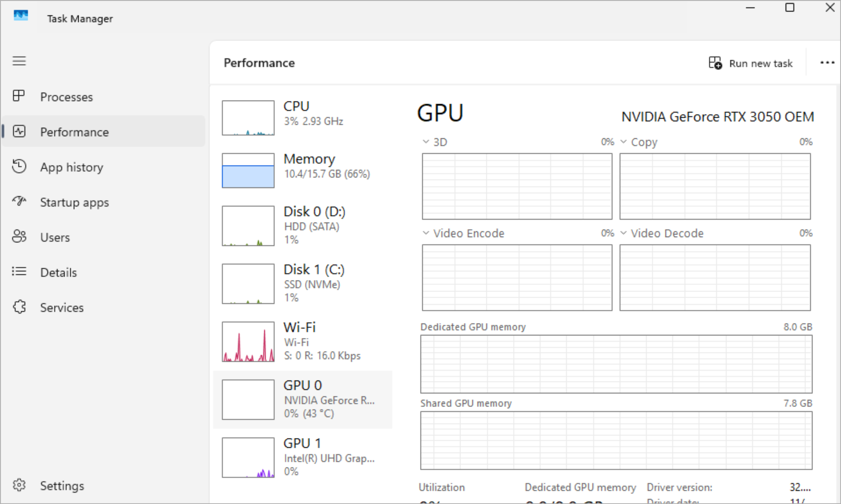Select the Disk 1 (C:) graph thumbnail
The image size is (841, 504).
pos(248,284)
